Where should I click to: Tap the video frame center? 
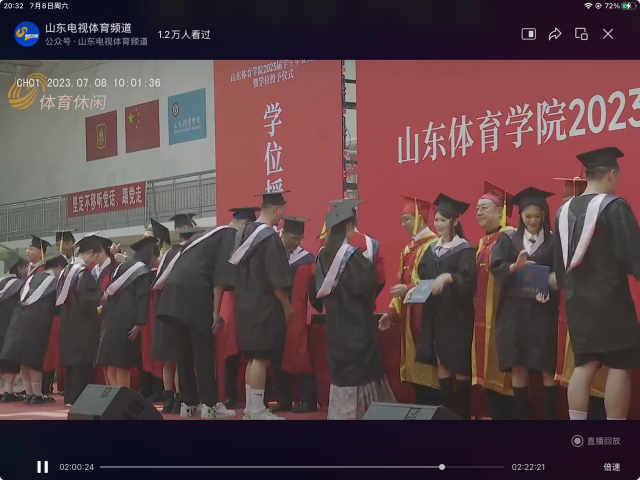tap(320, 240)
